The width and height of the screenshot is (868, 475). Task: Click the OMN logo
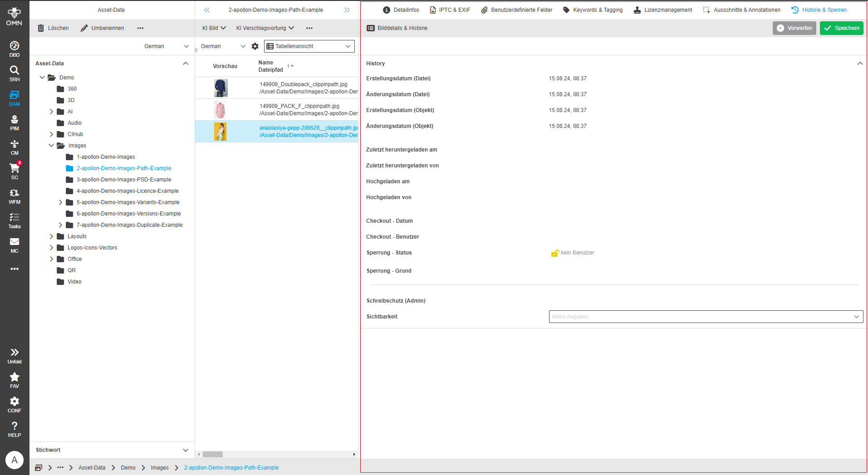[14, 16]
